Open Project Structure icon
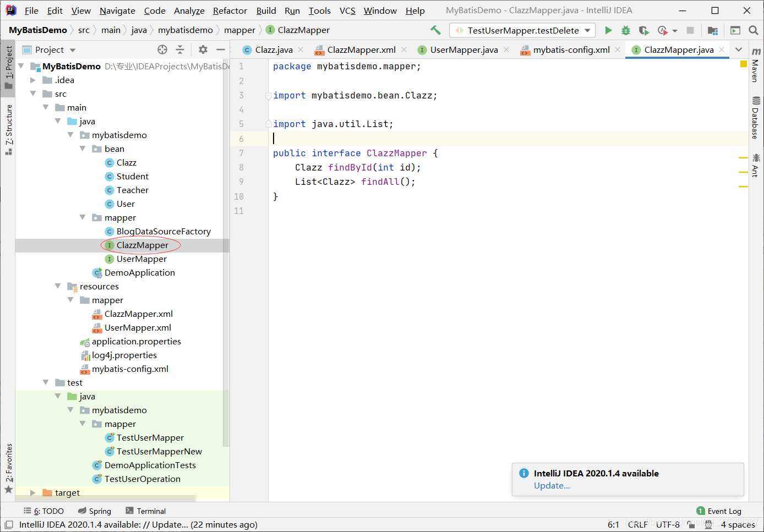This screenshot has width=764, height=532. click(x=713, y=30)
